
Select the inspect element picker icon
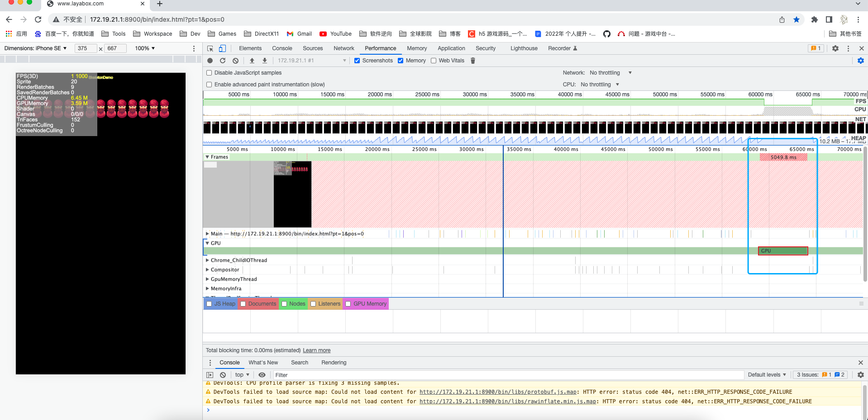point(210,48)
